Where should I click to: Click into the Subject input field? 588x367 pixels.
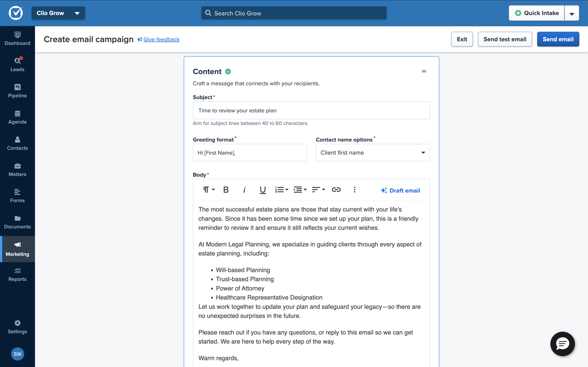(x=311, y=110)
